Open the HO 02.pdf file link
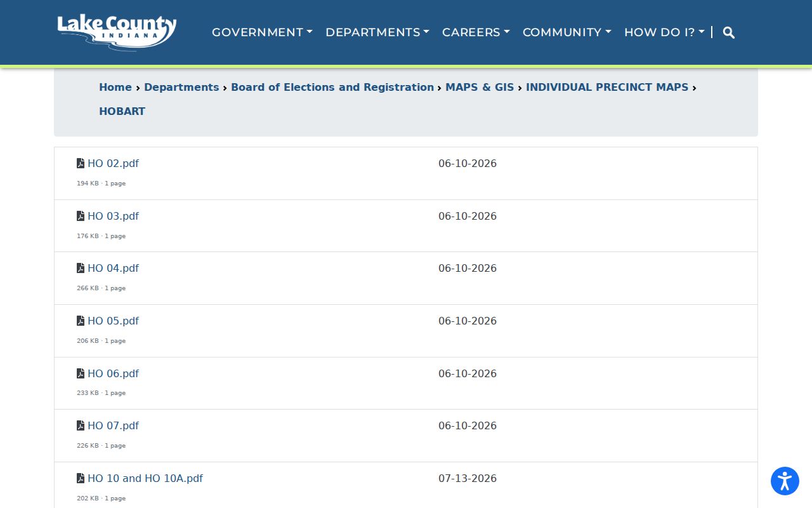The height and width of the screenshot is (508, 812). [x=113, y=163]
